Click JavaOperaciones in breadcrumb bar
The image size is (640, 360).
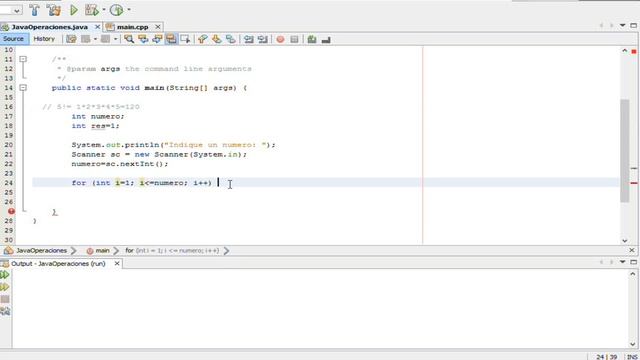(x=41, y=251)
